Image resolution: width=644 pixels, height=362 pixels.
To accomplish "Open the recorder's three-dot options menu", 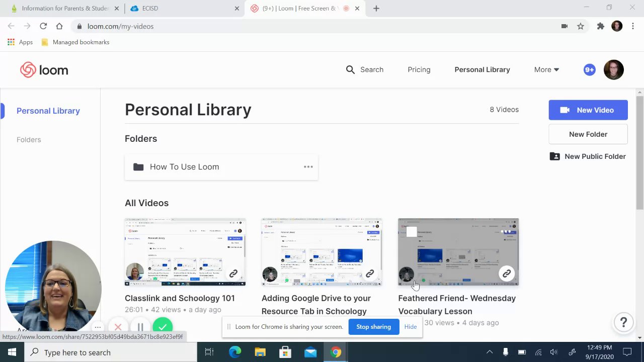I will 98,327.
